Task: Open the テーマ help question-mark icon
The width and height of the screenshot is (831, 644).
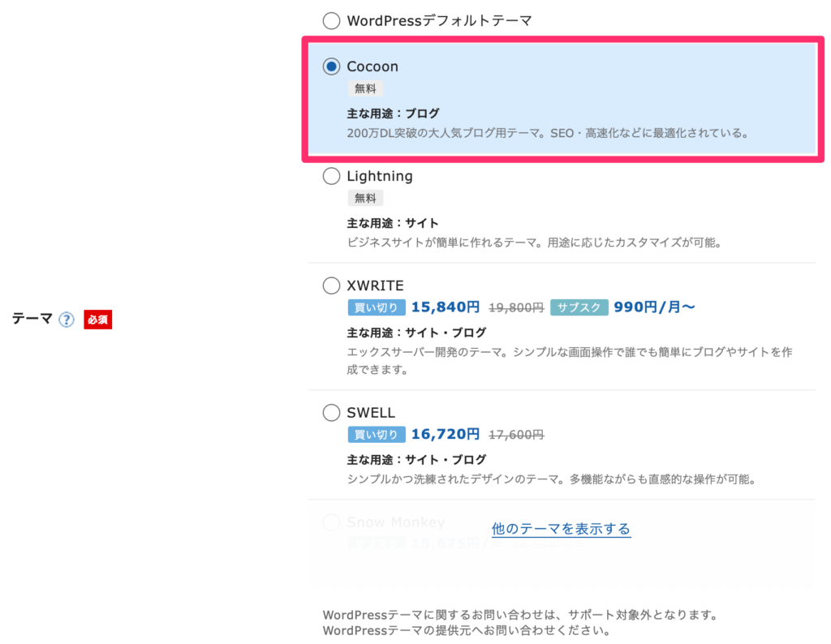Action: (67, 320)
